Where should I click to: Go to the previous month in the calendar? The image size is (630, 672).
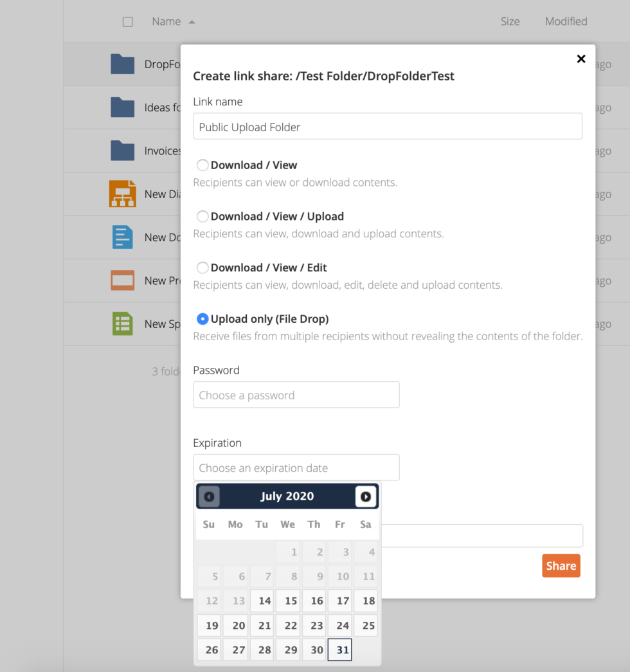(208, 496)
